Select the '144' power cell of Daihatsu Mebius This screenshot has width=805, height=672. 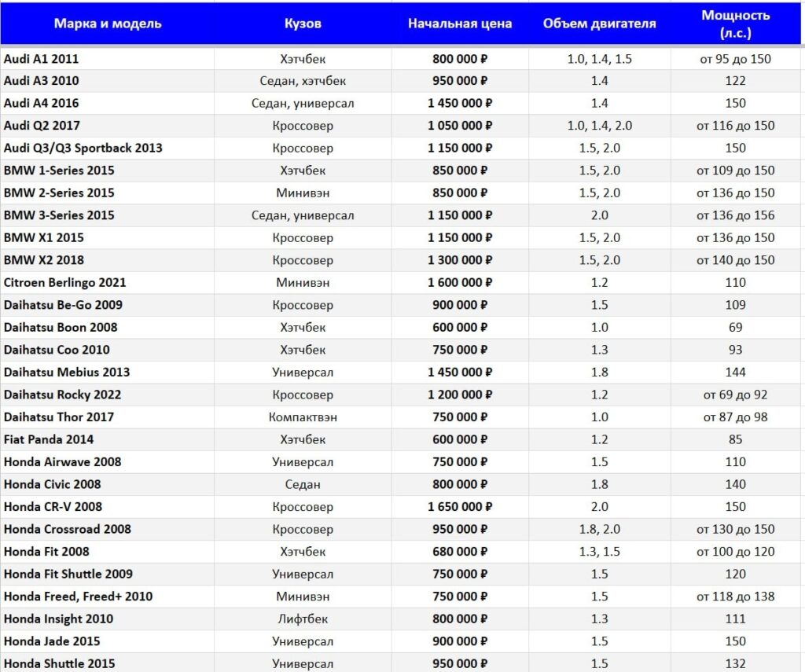pyautogui.click(x=736, y=373)
